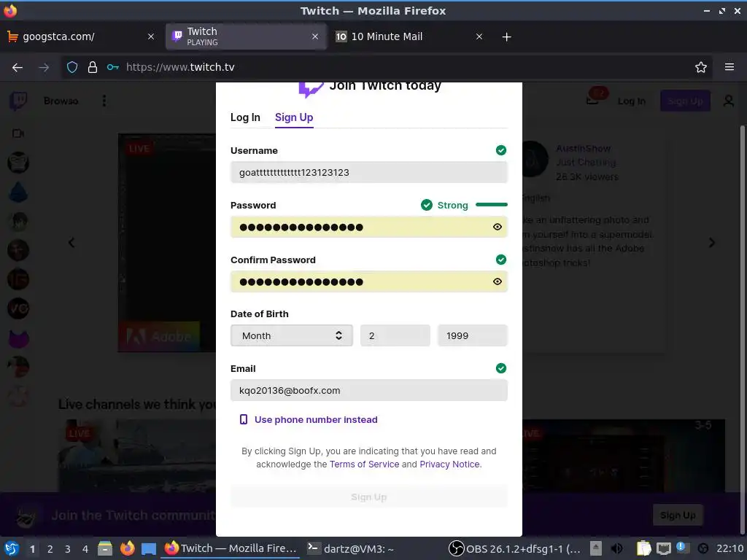
Task: Click the birth day field showing 2
Action: tap(395, 335)
